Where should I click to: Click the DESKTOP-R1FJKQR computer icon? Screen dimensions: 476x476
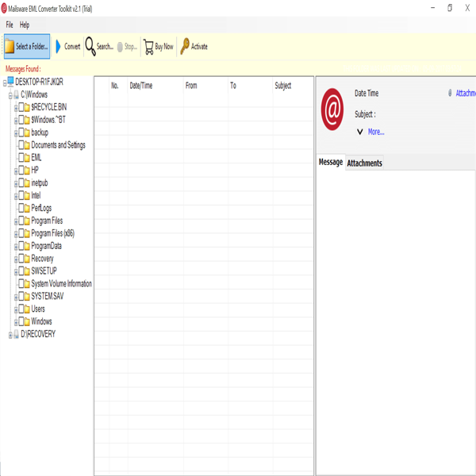pos(10,82)
